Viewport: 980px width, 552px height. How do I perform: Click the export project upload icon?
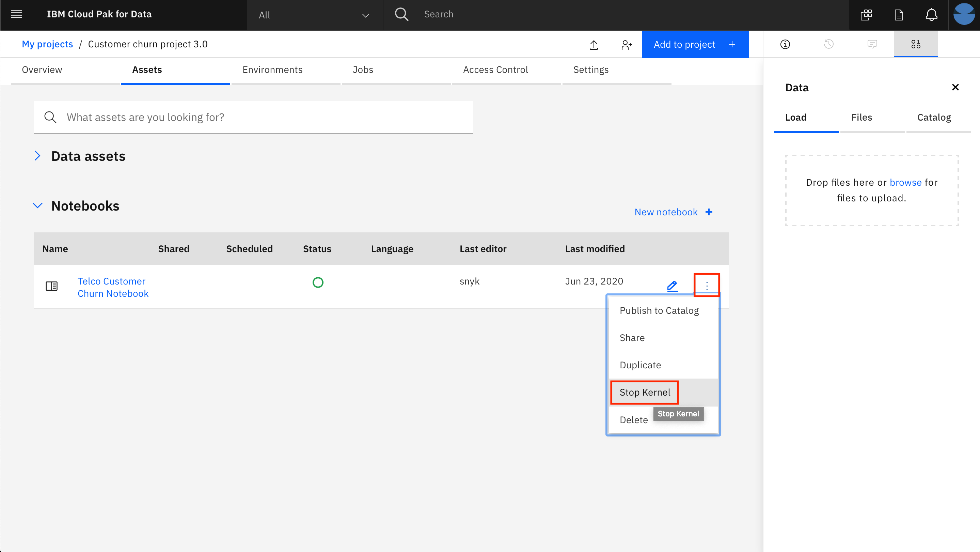(594, 45)
